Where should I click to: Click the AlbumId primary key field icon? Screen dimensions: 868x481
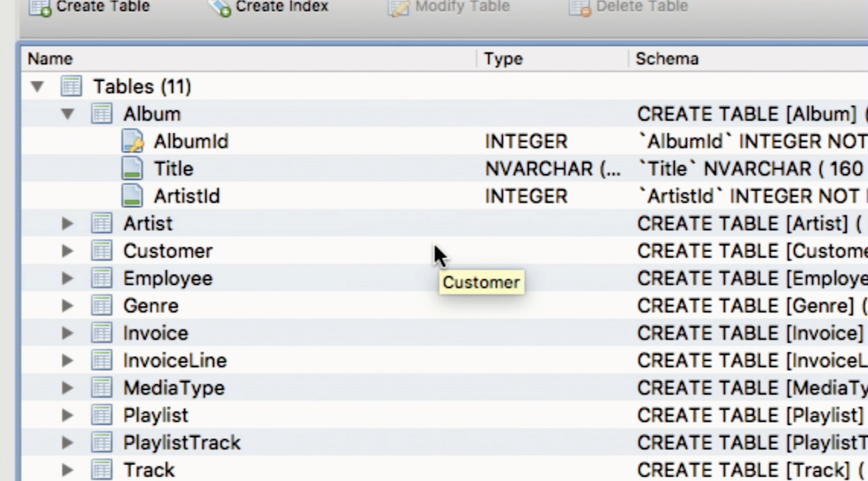(132, 141)
